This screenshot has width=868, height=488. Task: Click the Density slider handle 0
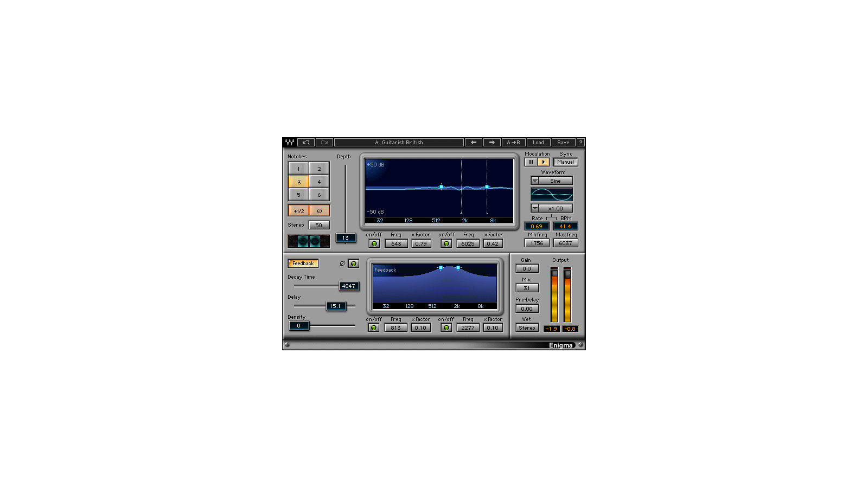click(x=299, y=325)
